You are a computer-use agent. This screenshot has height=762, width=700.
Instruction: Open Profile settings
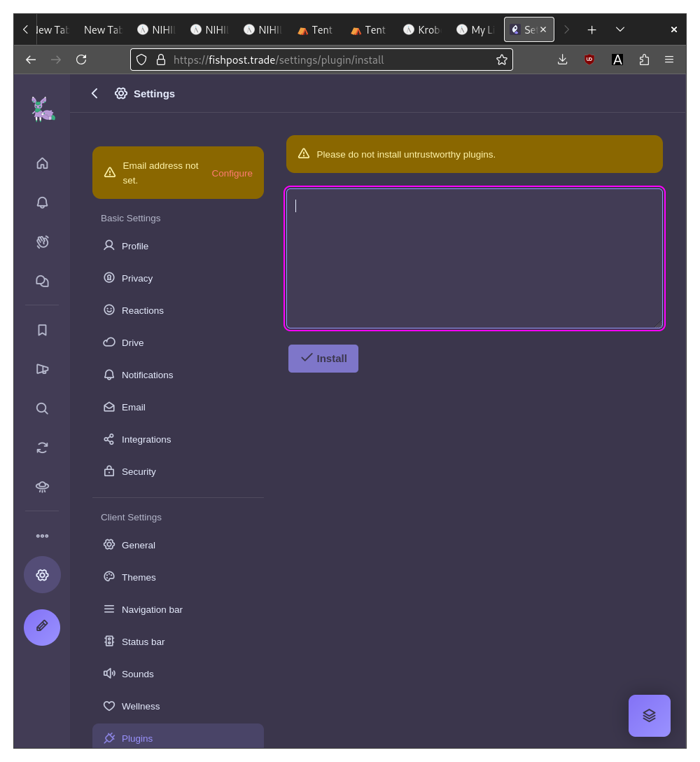click(x=178, y=246)
